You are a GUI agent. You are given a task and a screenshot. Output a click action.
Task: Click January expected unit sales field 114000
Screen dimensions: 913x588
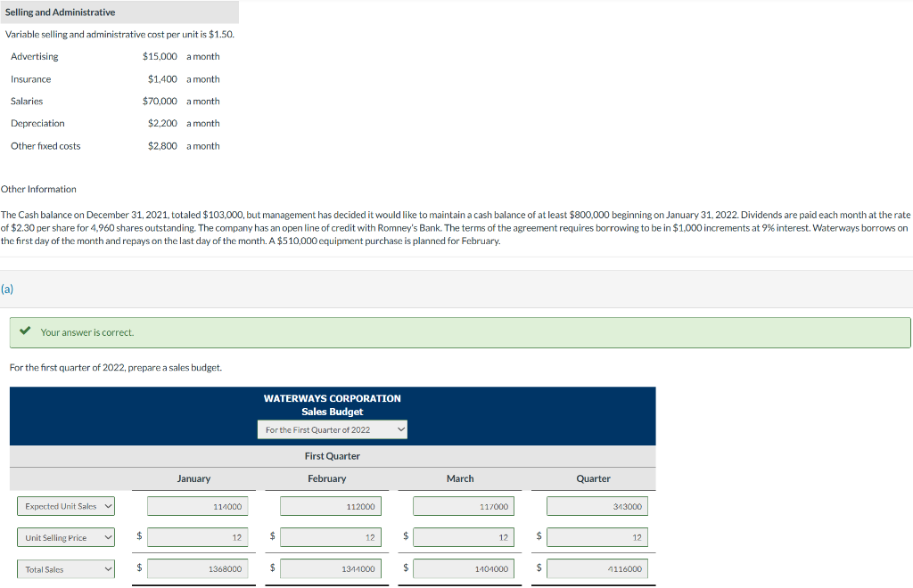[198, 506]
